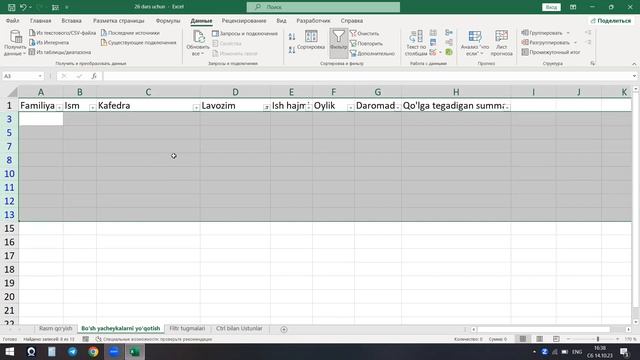Open Запросы и подключения pane

(x=245, y=33)
